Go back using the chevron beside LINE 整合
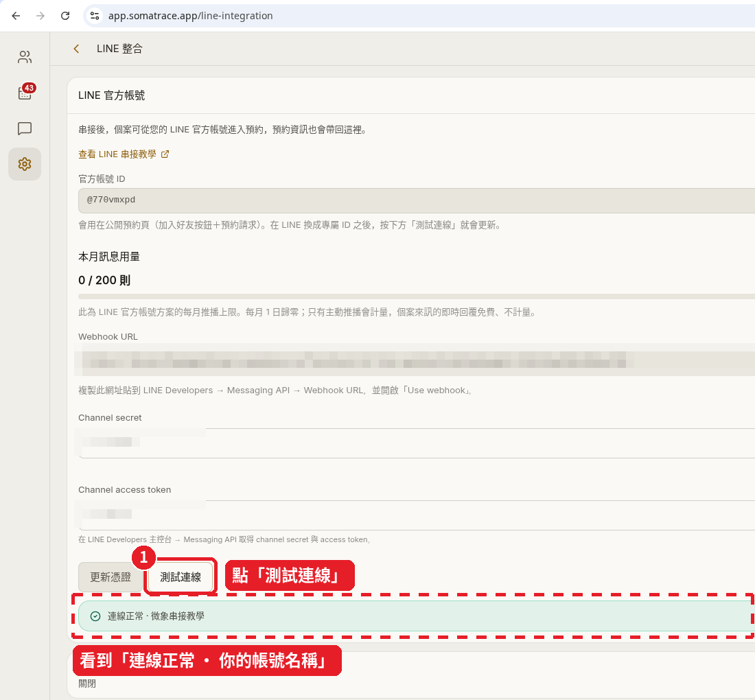This screenshot has width=755, height=700. tap(76, 49)
